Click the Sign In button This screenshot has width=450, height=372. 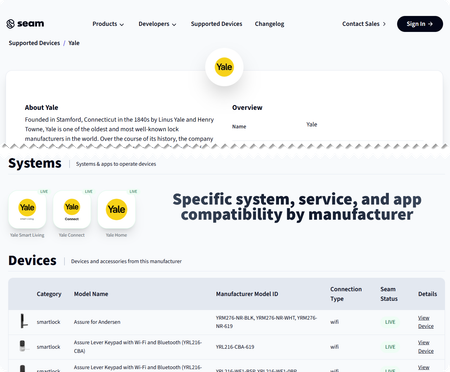tap(420, 24)
